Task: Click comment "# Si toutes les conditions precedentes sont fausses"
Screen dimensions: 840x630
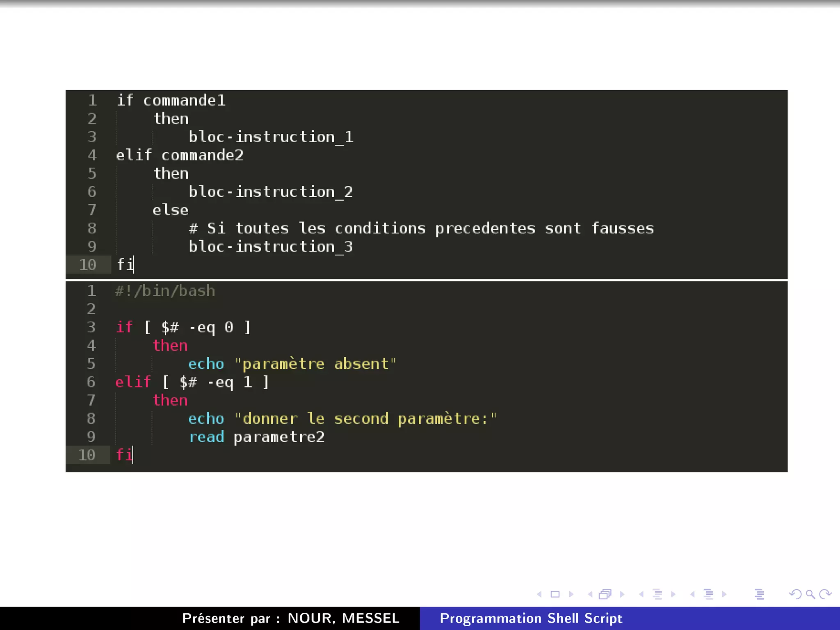Action: [421, 228]
